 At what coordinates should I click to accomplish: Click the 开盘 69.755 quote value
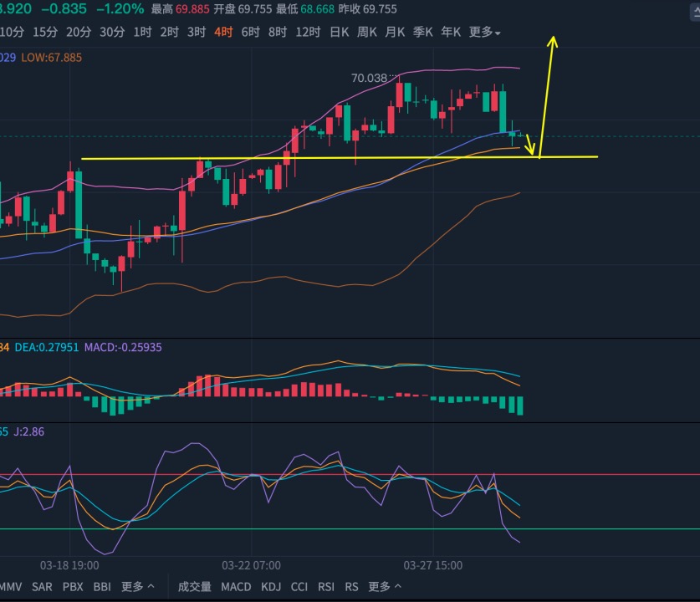click(243, 9)
